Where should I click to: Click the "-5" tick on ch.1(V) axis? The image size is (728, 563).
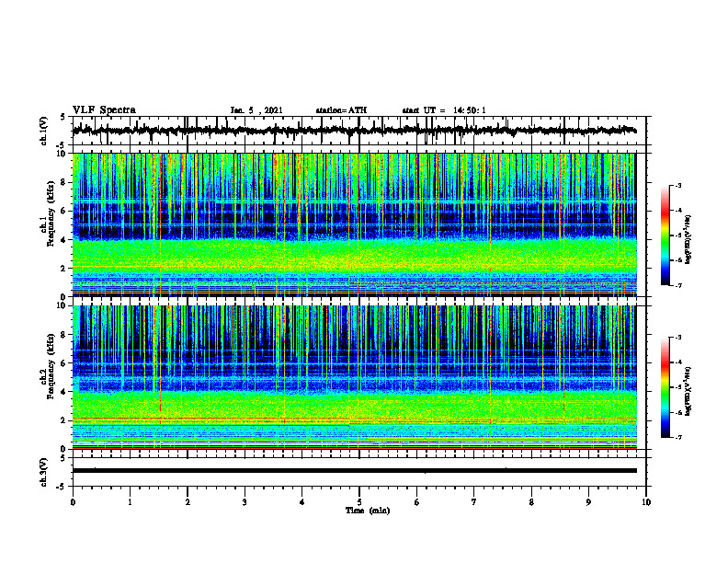62,145
